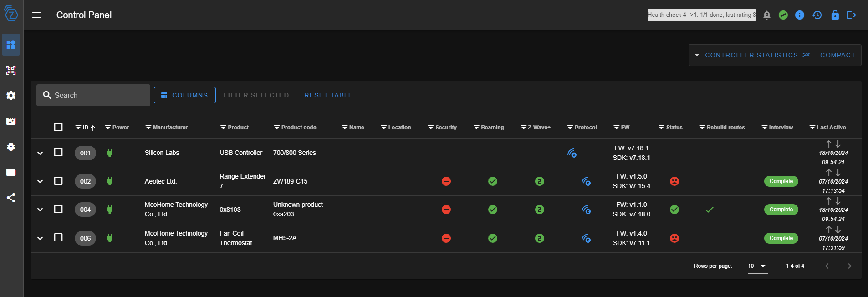Expand the row for node 001
The width and height of the screenshot is (868, 297).
pos(40,153)
